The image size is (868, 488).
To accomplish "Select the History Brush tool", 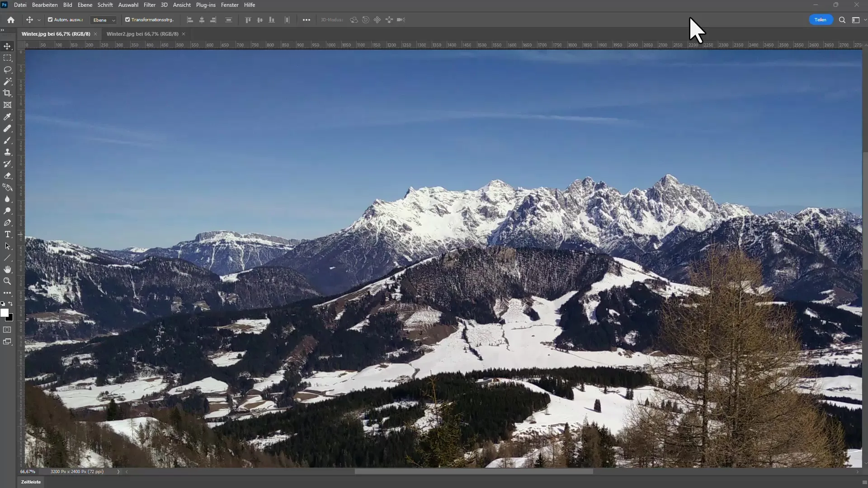I will pyautogui.click(x=7, y=164).
